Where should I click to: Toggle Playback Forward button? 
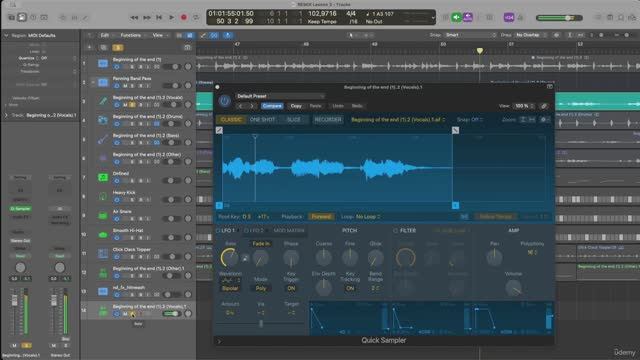click(321, 217)
